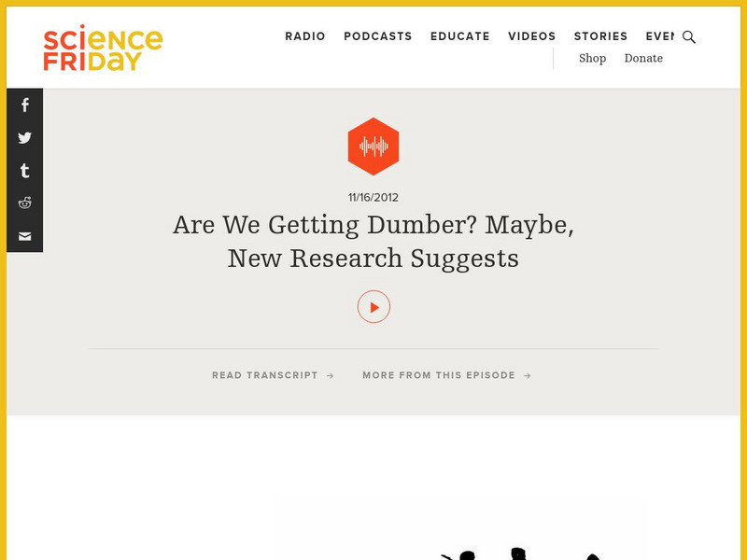The height and width of the screenshot is (560, 747).
Task: Click More From This Episode
Action: [x=446, y=375]
